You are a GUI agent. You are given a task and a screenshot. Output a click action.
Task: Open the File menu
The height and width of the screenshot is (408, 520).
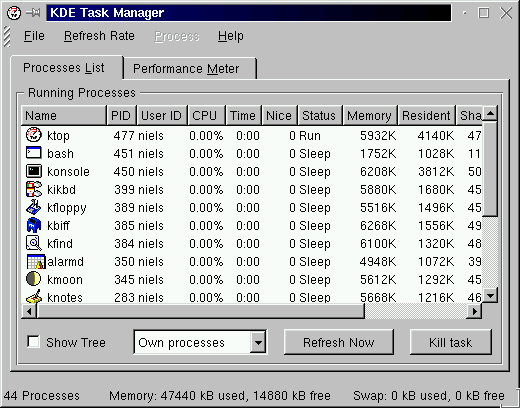pyautogui.click(x=34, y=36)
